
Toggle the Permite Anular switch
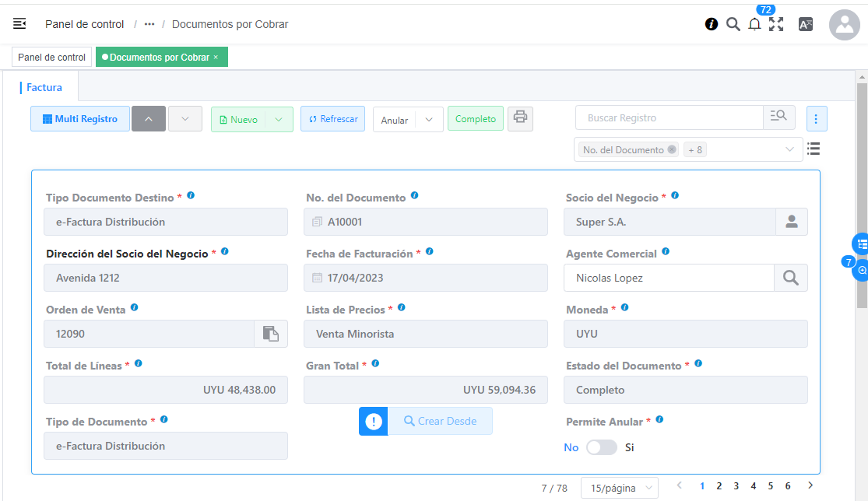pyautogui.click(x=601, y=447)
